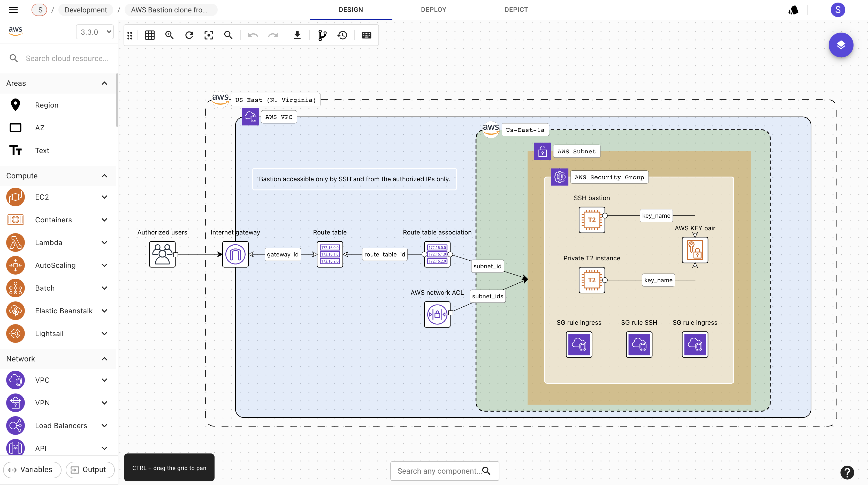Click the Variables button
868x485 pixels.
(x=32, y=469)
